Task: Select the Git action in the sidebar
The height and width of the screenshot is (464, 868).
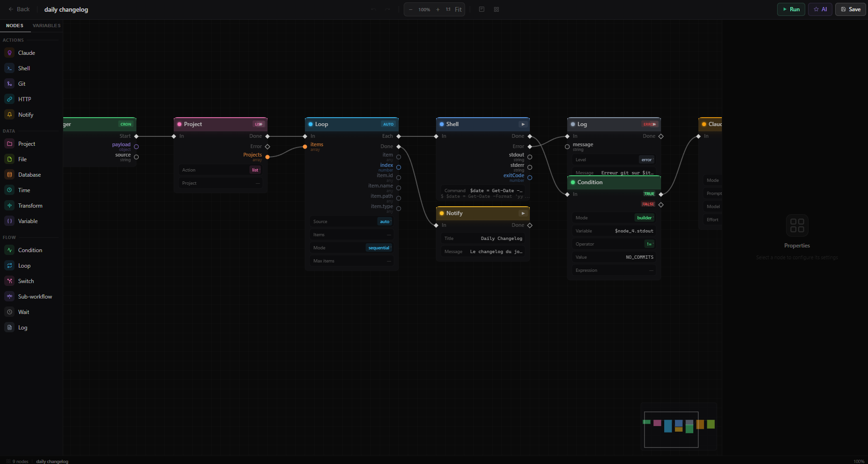Action: (x=21, y=83)
